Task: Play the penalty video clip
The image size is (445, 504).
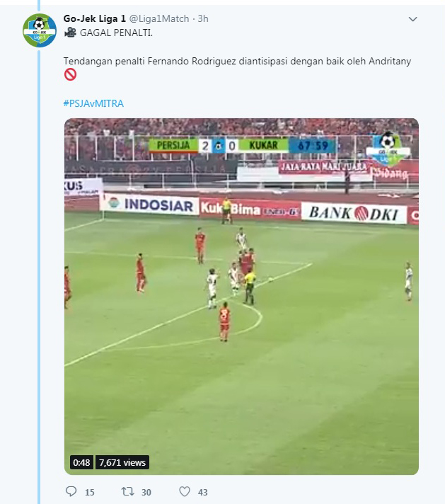Action: [241, 297]
